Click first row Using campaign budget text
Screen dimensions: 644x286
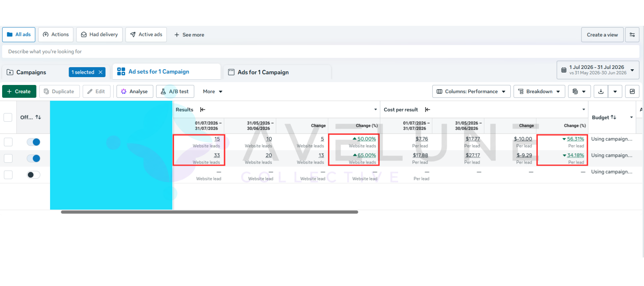[x=611, y=139]
